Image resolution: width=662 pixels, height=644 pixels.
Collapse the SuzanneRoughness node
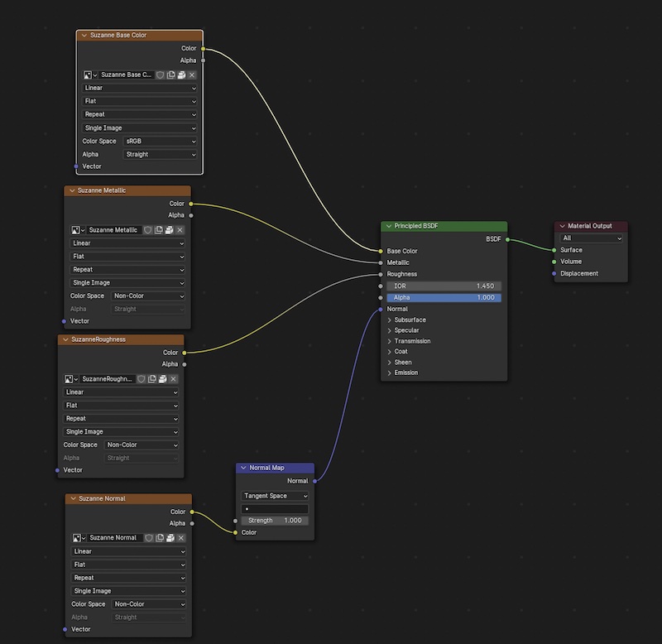click(65, 340)
